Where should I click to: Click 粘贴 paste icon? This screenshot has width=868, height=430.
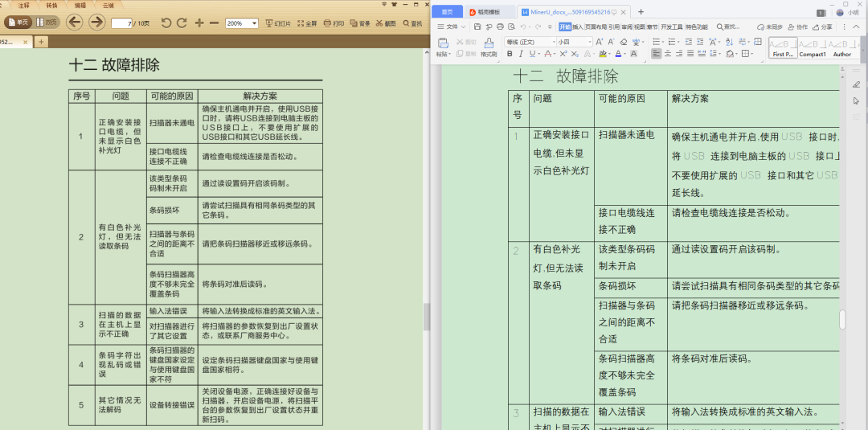pos(443,43)
